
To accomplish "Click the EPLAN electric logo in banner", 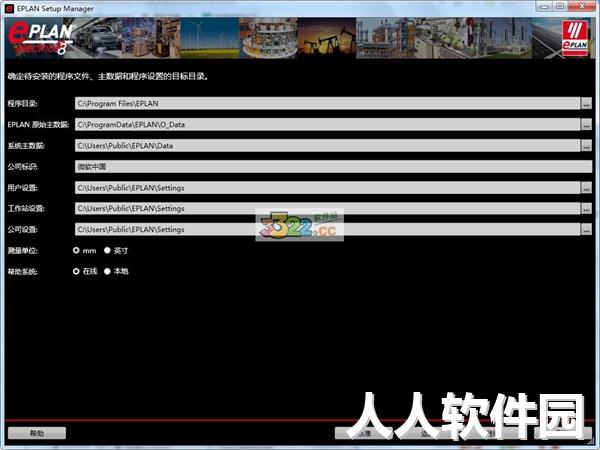I will [40, 38].
